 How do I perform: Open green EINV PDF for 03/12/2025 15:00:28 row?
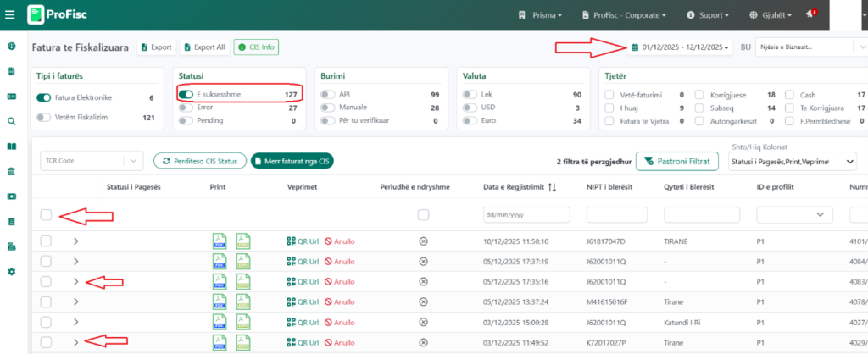click(x=243, y=323)
